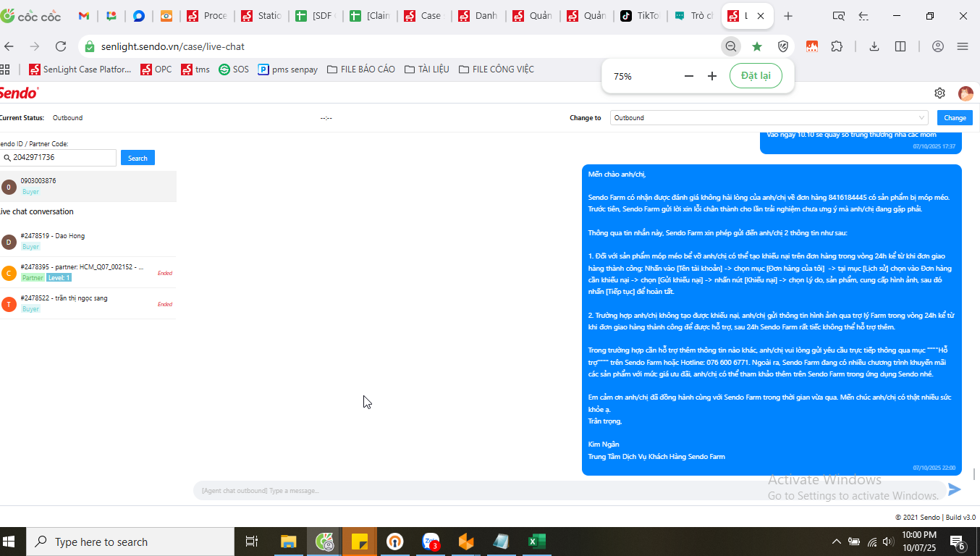Image resolution: width=980 pixels, height=556 pixels.
Task: Open Zalo from the taskbar
Action: click(x=431, y=542)
